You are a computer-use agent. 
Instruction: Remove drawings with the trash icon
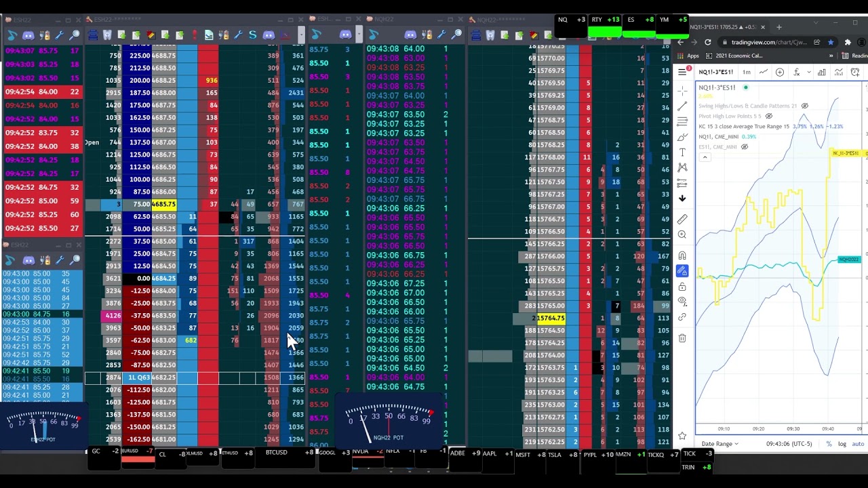pyautogui.click(x=682, y=338)
